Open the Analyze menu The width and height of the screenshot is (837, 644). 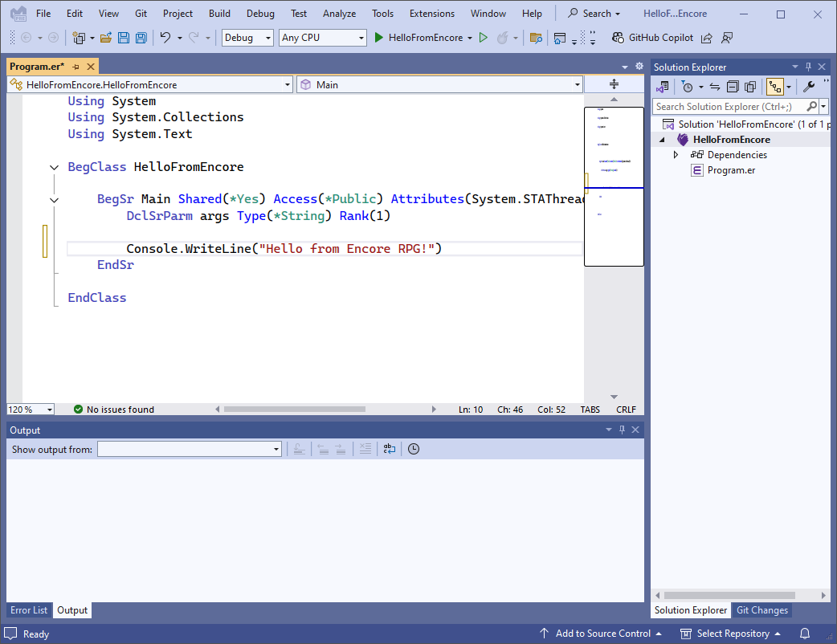click(339, 14)
